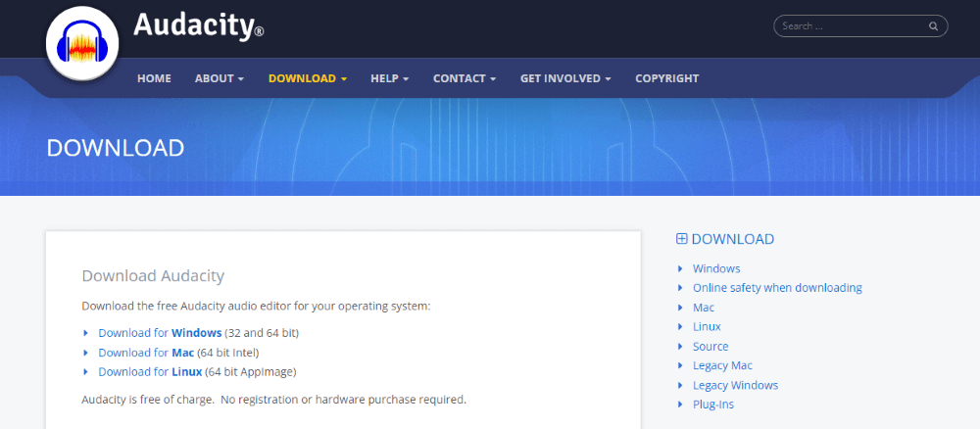
Task: Click the search magnifier icon
Action: (933, 26)
